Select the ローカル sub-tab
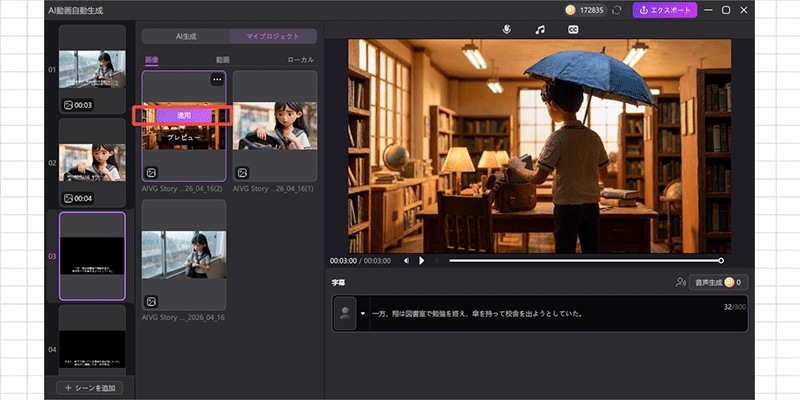 (301, 60)
